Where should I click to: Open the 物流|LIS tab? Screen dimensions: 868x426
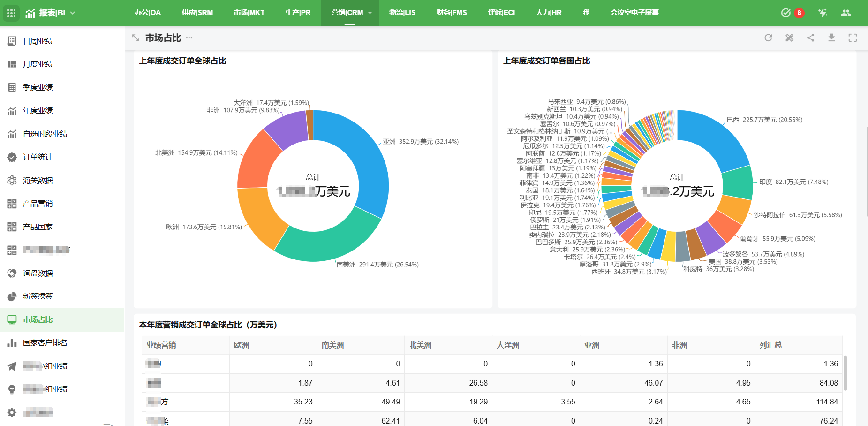click(x=402, y=13)
